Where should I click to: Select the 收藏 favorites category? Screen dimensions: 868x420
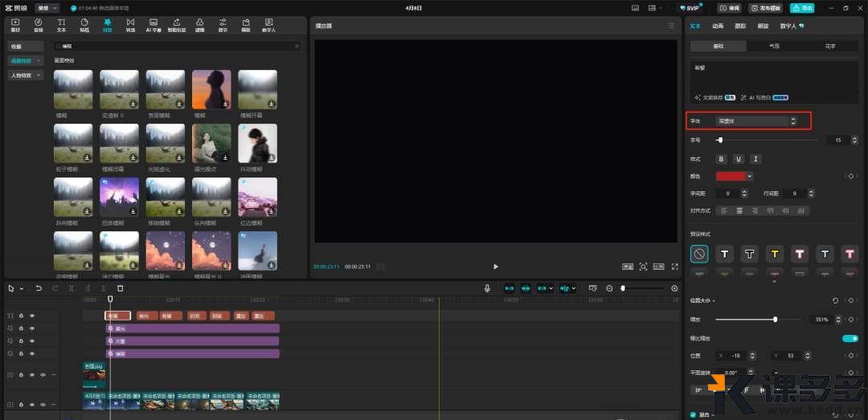26,47
